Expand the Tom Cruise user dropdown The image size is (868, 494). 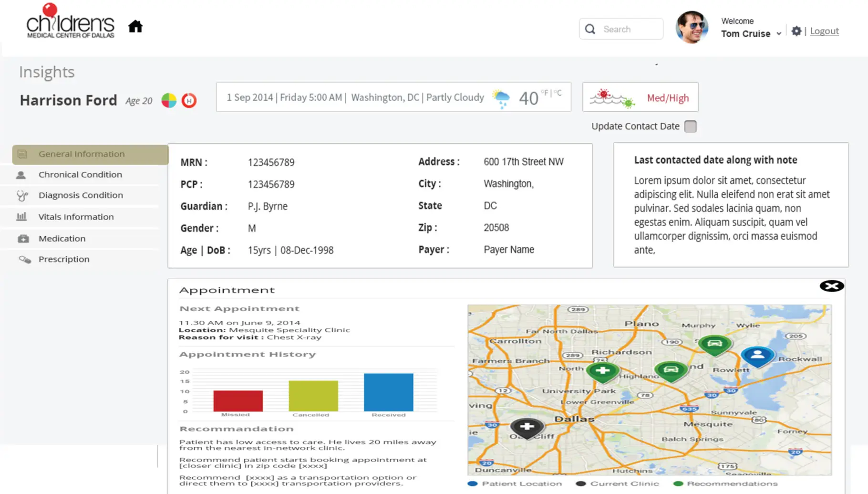(x=779, y=34)
